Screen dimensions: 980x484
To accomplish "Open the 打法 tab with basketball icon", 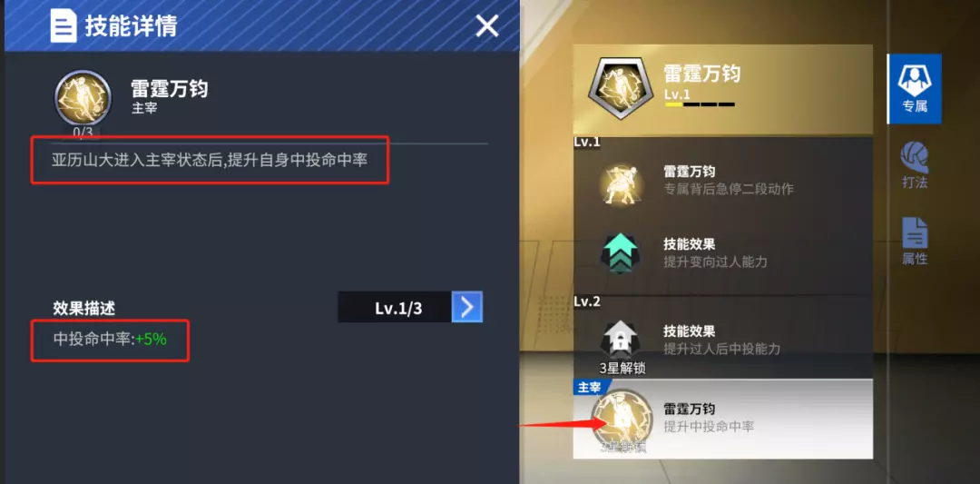I will 915,165.
